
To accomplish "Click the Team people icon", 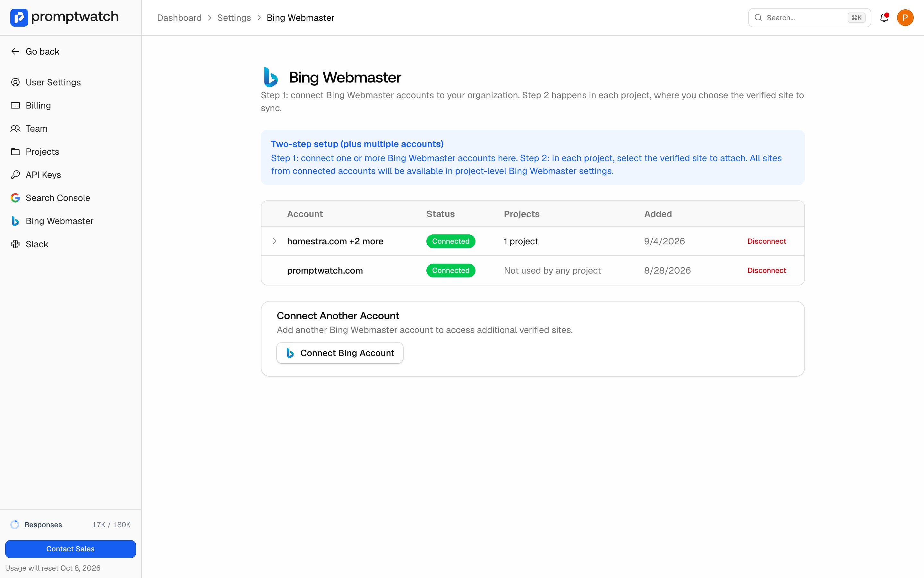I will pyautogui.click(x=15, y=128).
